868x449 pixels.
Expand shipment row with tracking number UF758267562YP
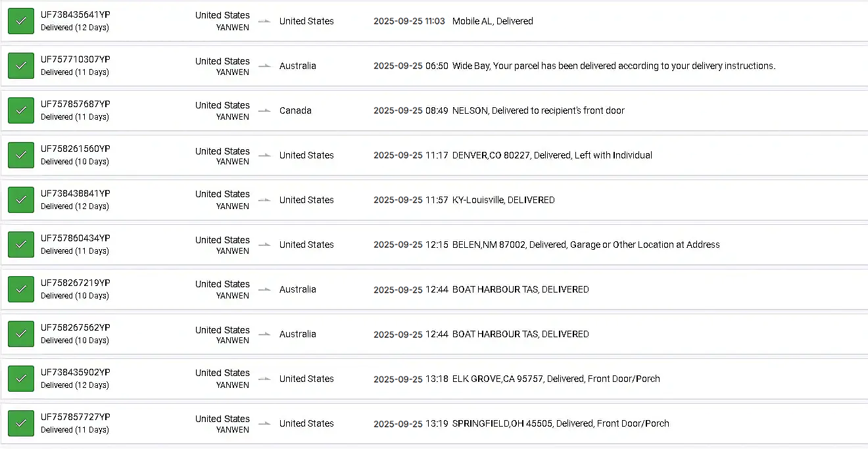[434, 334]
